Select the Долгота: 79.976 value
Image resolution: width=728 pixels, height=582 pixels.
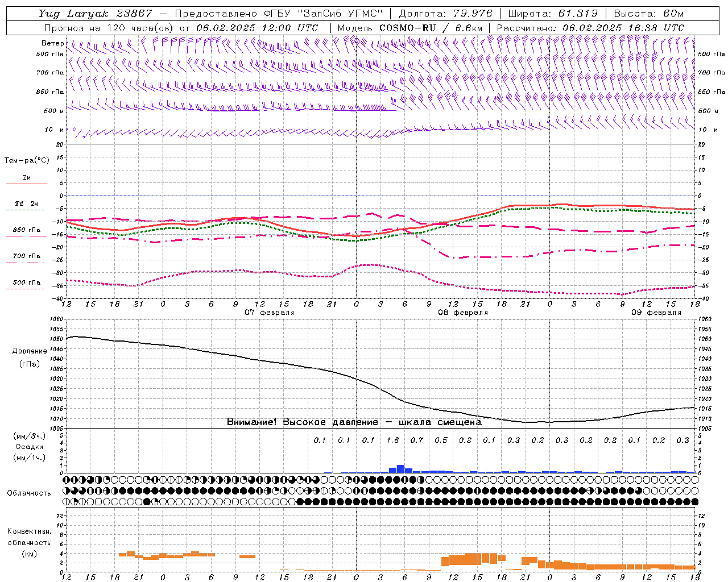tap(445, 14)
